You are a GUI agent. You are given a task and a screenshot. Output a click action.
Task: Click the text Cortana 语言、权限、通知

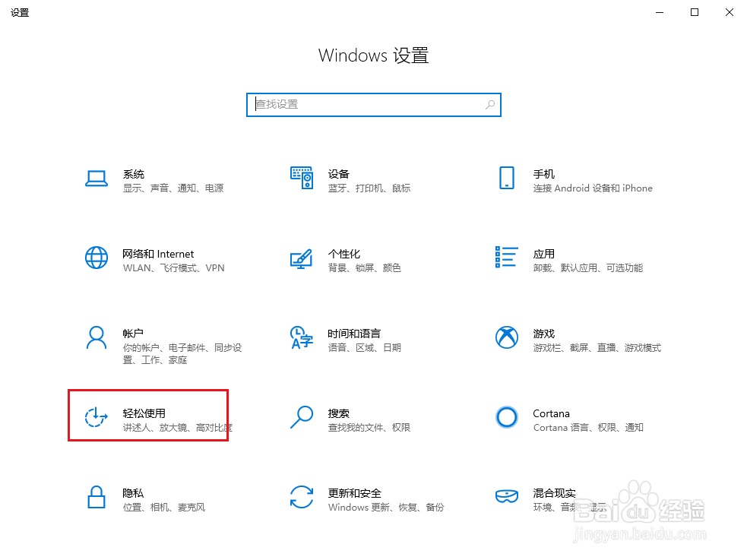(x=588, y=428)
